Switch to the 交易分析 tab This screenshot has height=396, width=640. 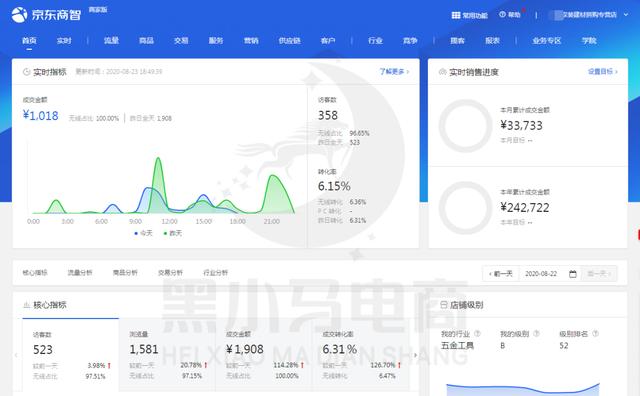pyautogui.click(x=170, y=272)
